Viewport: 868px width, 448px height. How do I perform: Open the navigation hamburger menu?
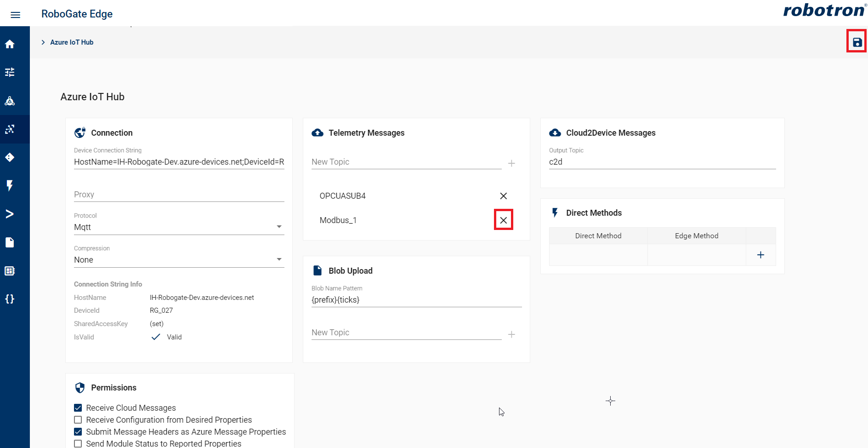coord(15,14)
